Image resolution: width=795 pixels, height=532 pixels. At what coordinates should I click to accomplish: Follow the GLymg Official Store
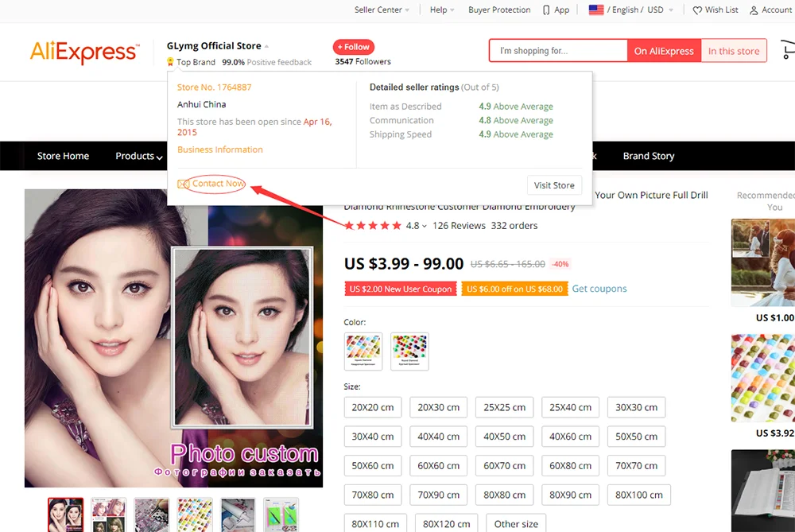point(354,47)
